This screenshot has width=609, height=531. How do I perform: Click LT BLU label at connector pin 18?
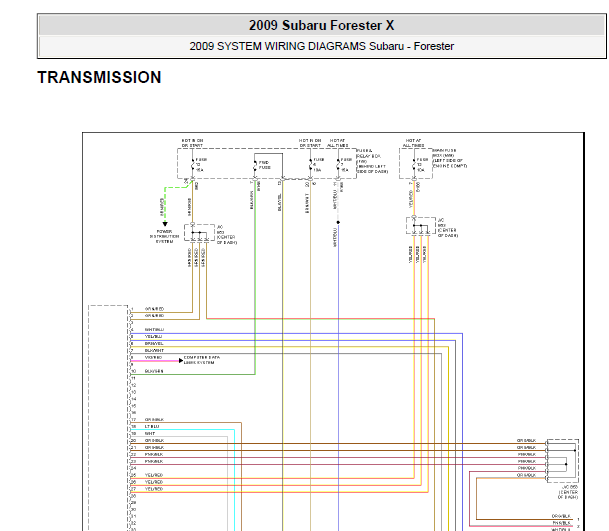[x=152, y=426]
